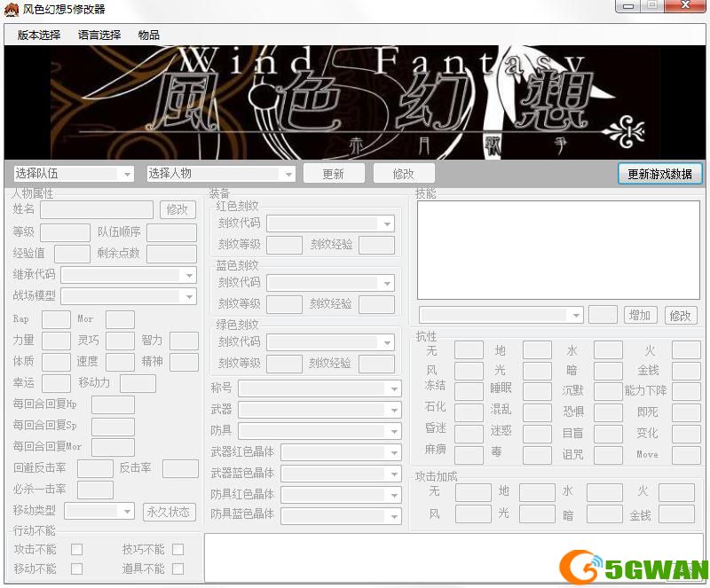The width and height of the screenshot is (710, 588).
Task: Toggle the 道具不能 checkbox
Action: tap(178, 568)
